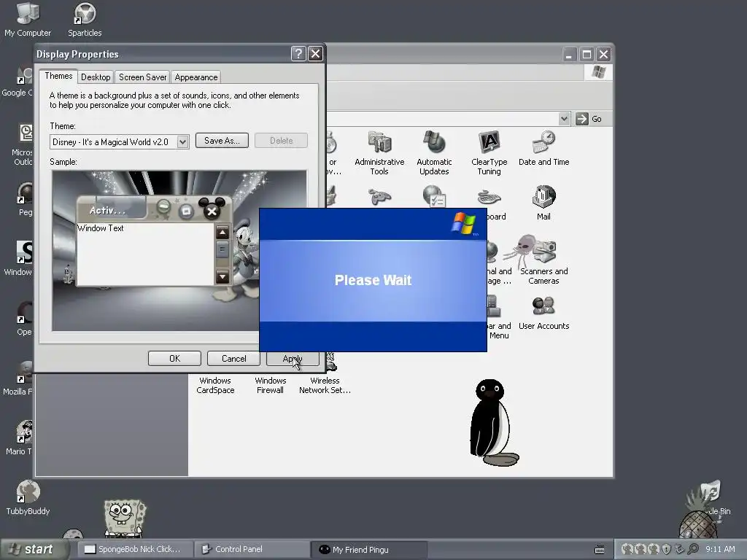This screenshot has width=747, height=560.
Task: Select Sparticles desktop shortcut
Action: (85, 20)
